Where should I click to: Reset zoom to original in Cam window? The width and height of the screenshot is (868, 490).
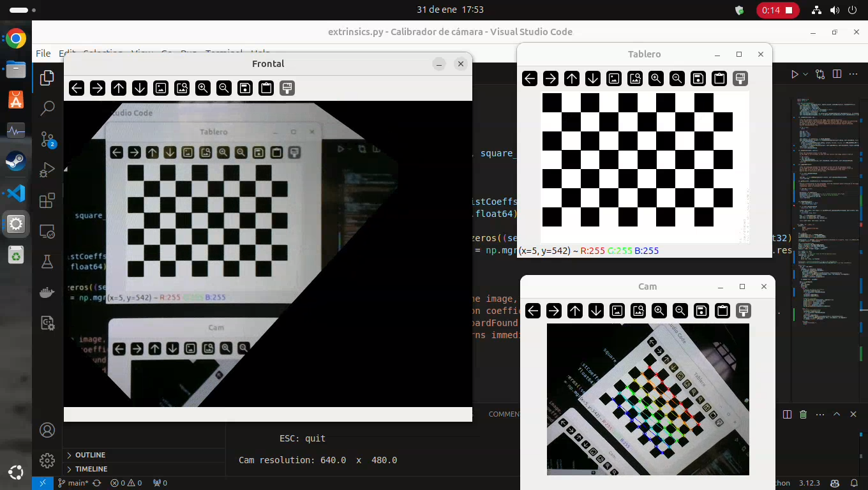coord(617,311)
